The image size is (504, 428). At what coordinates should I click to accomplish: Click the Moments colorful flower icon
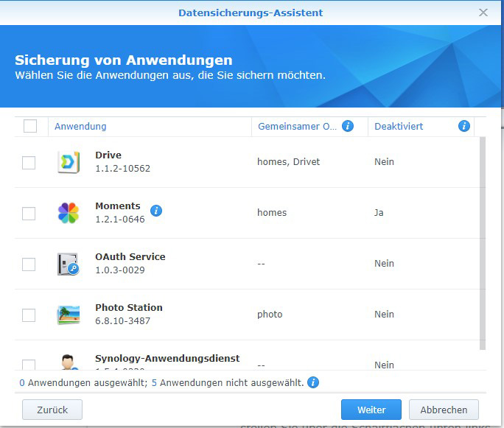[69, 213]
